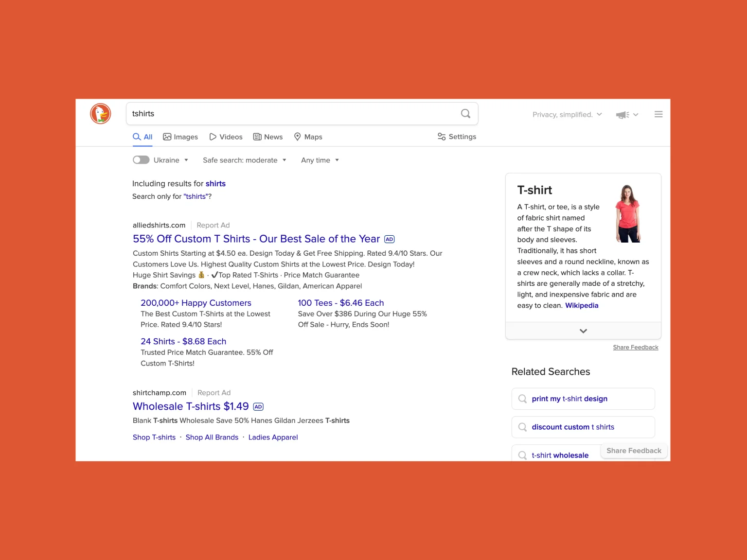The image size is (747, 560).
Task: Select related search print my t-shirt design
Action: [583, 399]
